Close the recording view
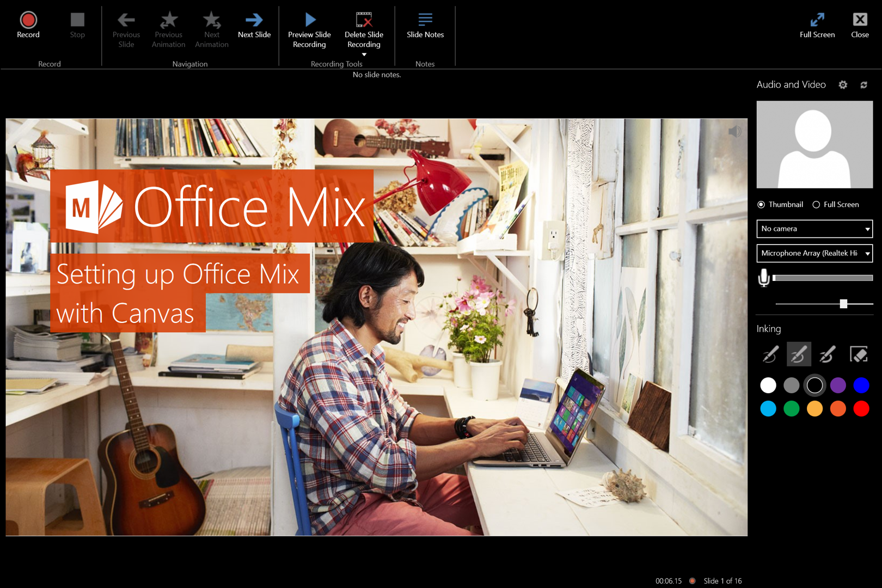This screenshot has width=882, height=588. pos(860,25)
